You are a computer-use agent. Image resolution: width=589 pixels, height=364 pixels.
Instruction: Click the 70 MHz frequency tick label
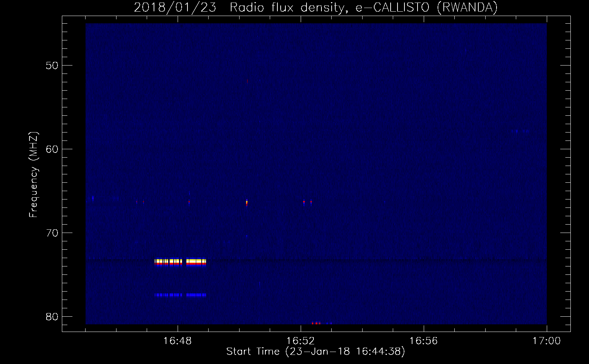pos(52,233)
